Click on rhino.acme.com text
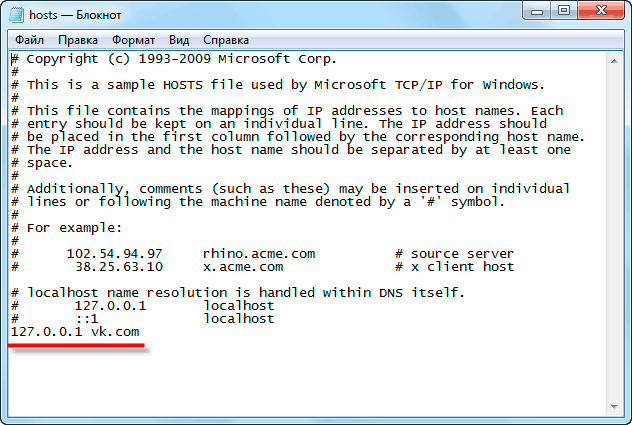632x425 pixels. point(259,254)
